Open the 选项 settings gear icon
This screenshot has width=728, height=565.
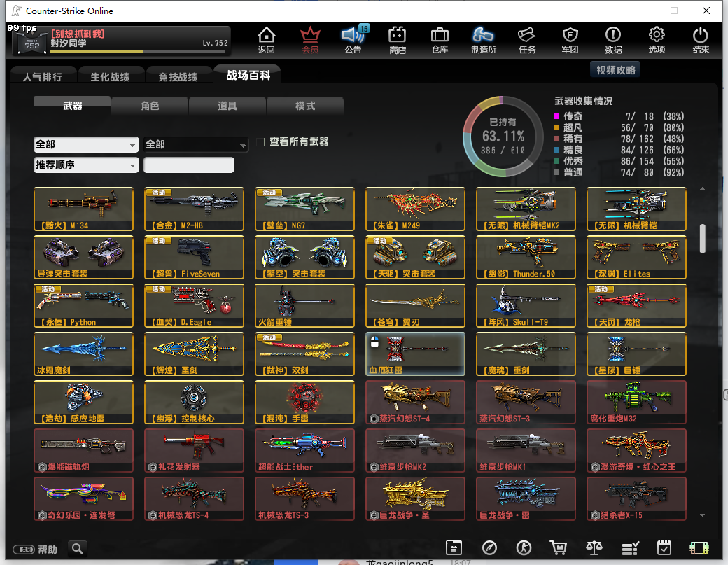pos(657,40)
